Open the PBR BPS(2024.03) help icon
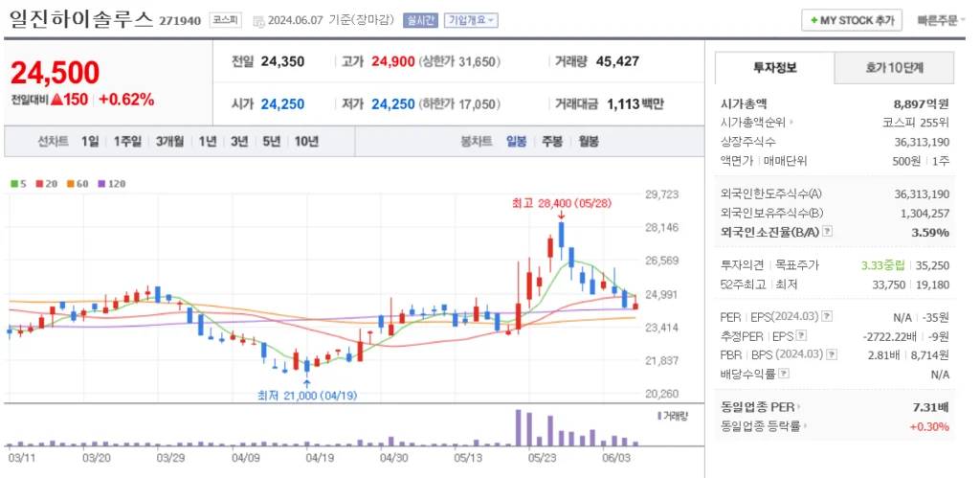Screen dimensions: 980x478 832,354
